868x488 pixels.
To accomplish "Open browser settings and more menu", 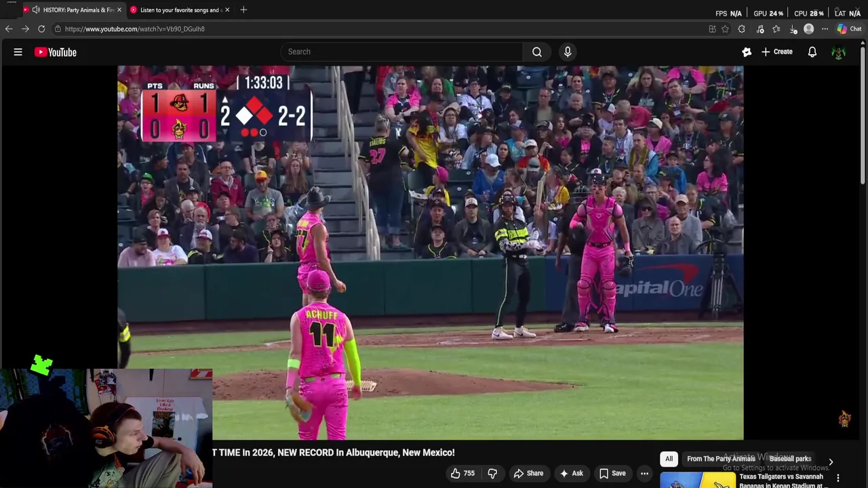I will point(825,29).
